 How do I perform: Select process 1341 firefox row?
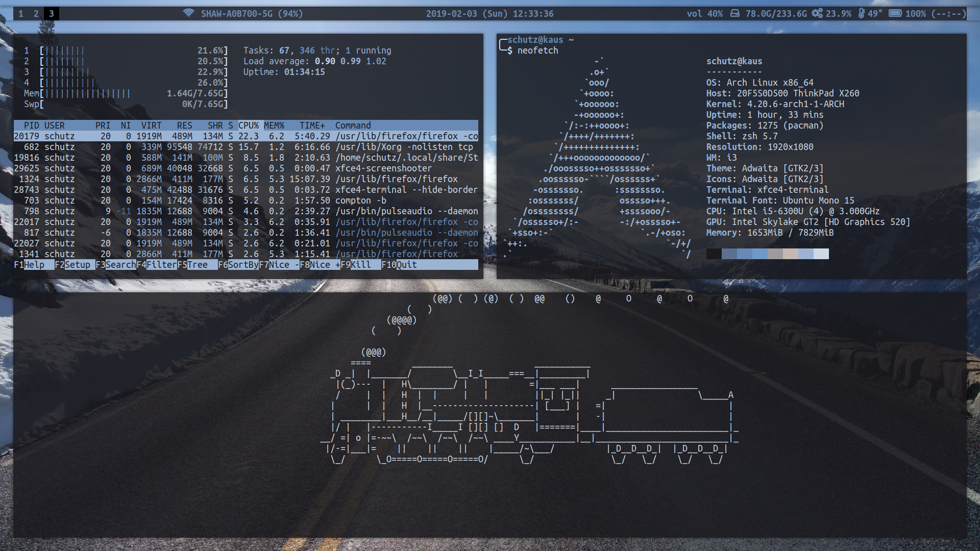click(246, 254)
